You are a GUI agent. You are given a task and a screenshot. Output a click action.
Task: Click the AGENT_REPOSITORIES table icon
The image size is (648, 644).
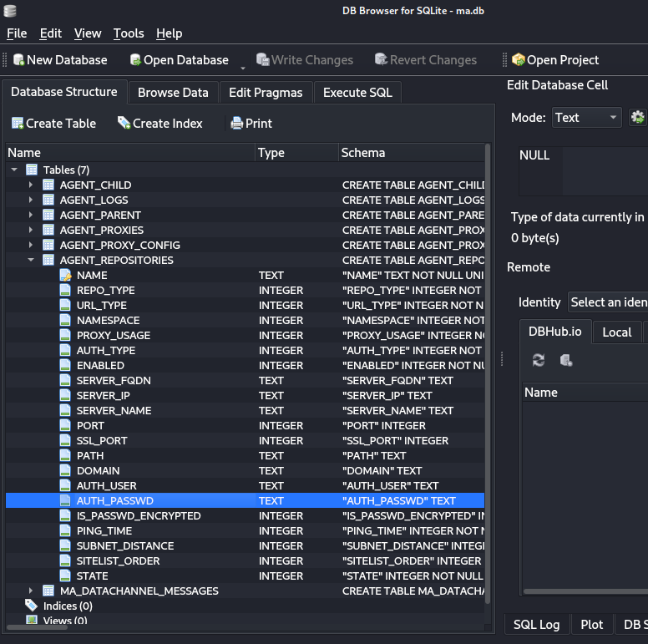(x=48, y=260)
